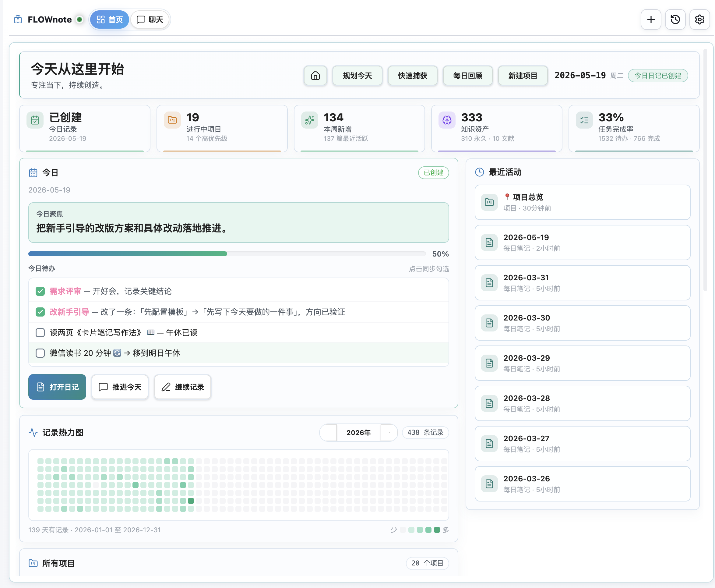Uncheck the 需求评审 todo checkbox
The height and width of the screenshot is (588, 715).
(40, 291)
